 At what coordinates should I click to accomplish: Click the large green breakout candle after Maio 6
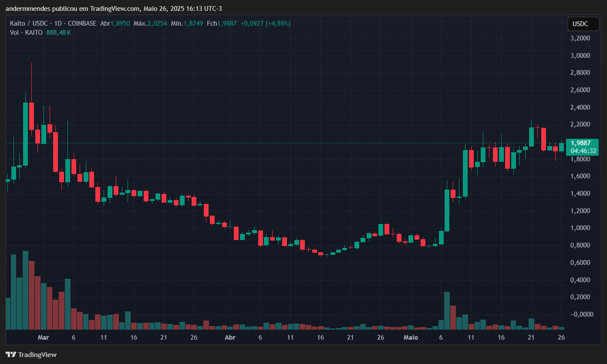[x=447, y=210]
